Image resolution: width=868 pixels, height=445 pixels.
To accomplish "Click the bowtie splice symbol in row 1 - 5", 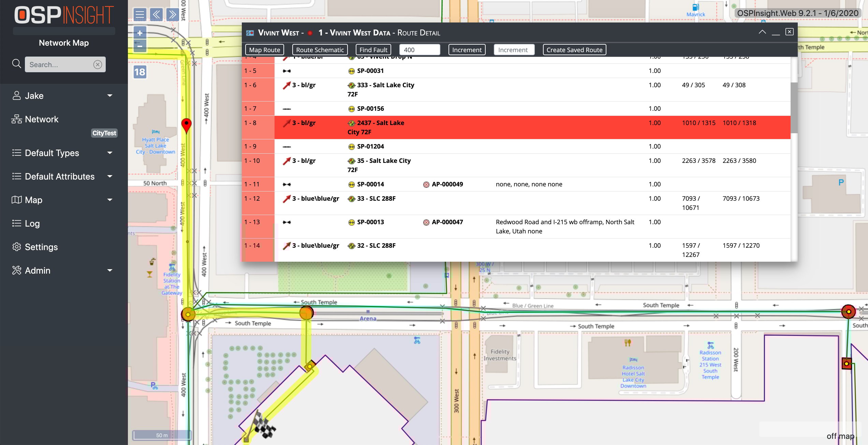I will click(287, 71).
